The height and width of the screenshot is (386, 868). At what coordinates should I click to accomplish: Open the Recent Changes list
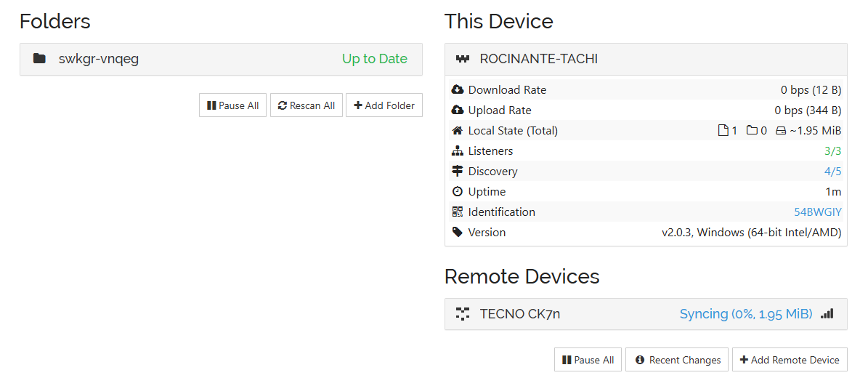677,360
